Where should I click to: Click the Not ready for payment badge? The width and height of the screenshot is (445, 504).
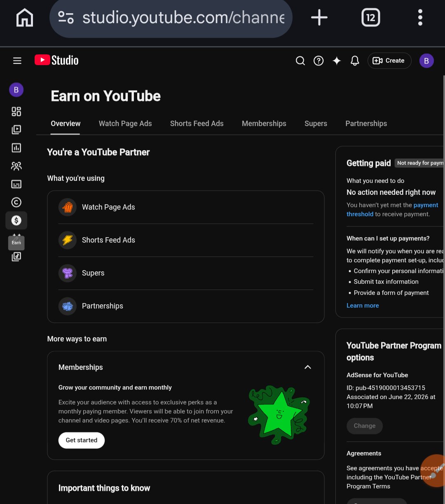(x=419, y=163)
